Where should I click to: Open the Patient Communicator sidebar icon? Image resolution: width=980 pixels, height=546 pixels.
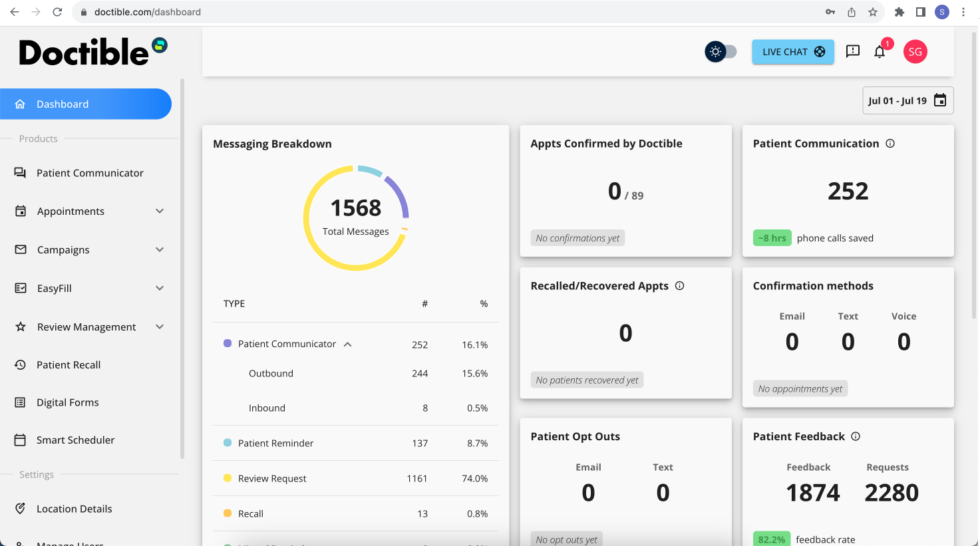click(x=20, y=172)
